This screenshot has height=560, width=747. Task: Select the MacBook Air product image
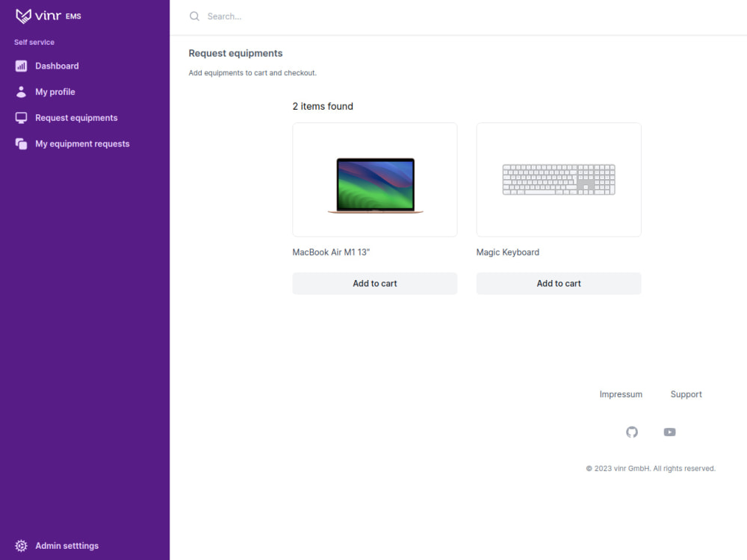[x=375, y=179]
